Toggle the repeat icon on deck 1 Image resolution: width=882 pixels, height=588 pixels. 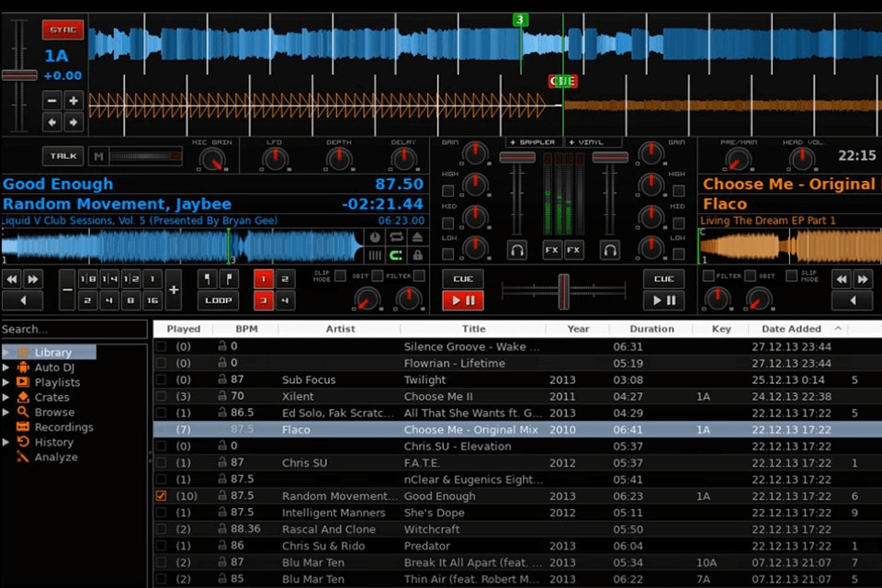(x=396, y=237)
